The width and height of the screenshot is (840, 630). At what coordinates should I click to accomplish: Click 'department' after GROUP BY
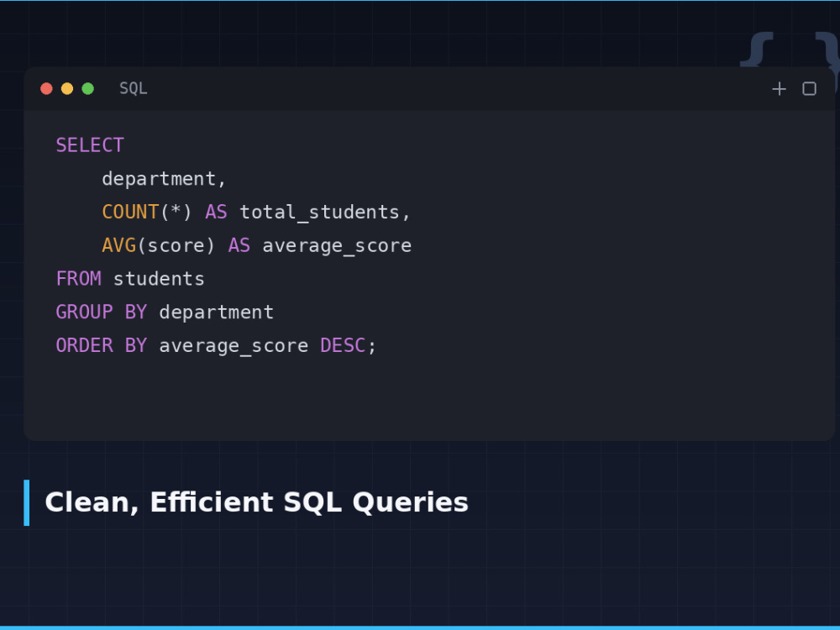point(217,312)
